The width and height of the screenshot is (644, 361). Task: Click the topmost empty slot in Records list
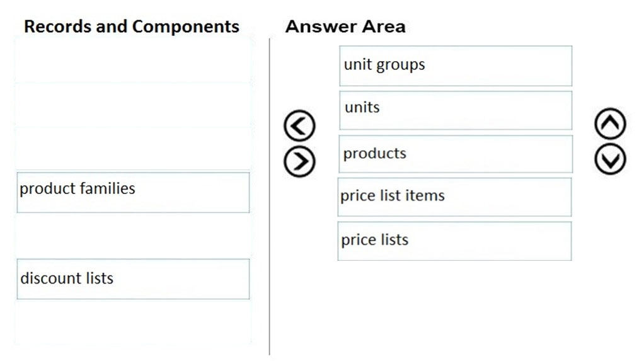click(x=133, y=60)
